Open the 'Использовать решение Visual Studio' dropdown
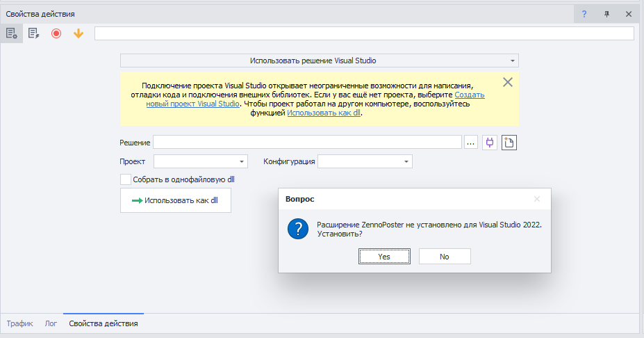The width and height of the screenshot is (644, 338). tap(319, 61)
